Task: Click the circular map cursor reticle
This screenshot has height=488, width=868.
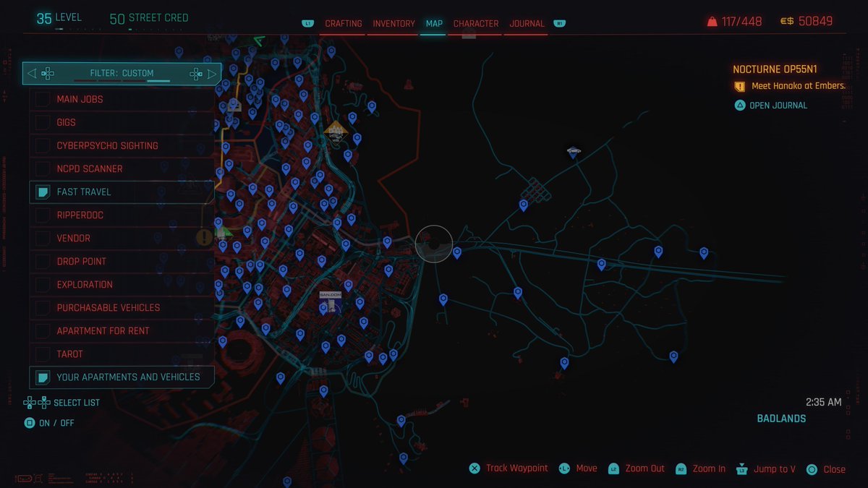Action: [434, 244]
